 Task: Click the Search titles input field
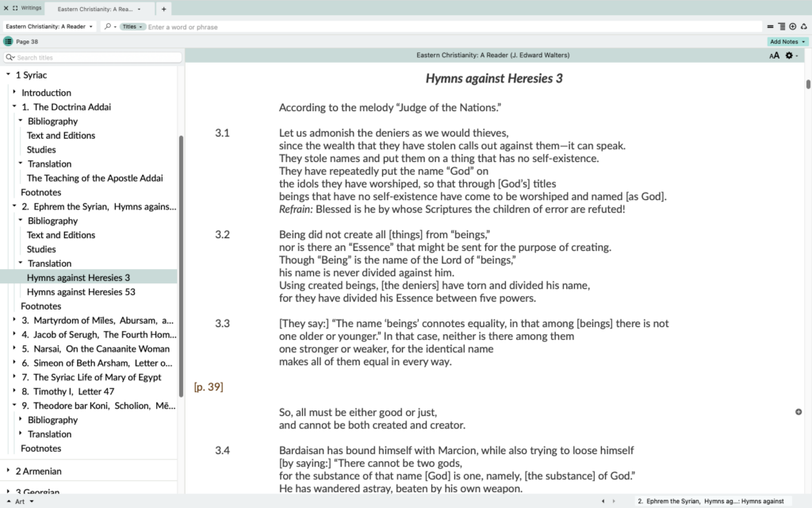[95, 58]
